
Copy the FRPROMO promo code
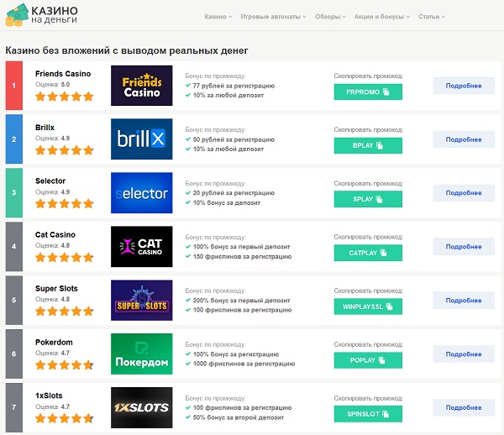[368, 92]
